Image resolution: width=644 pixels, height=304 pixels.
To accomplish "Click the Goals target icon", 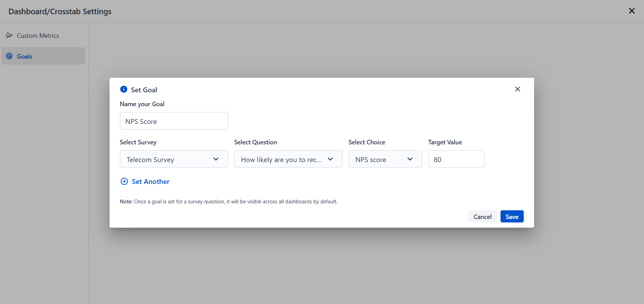I will (x=9, y=56).
